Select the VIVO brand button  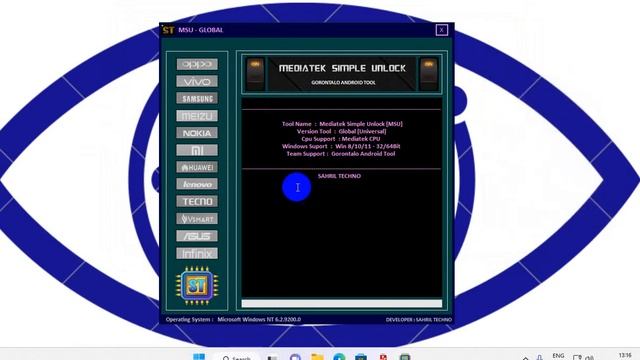[197, 82]
